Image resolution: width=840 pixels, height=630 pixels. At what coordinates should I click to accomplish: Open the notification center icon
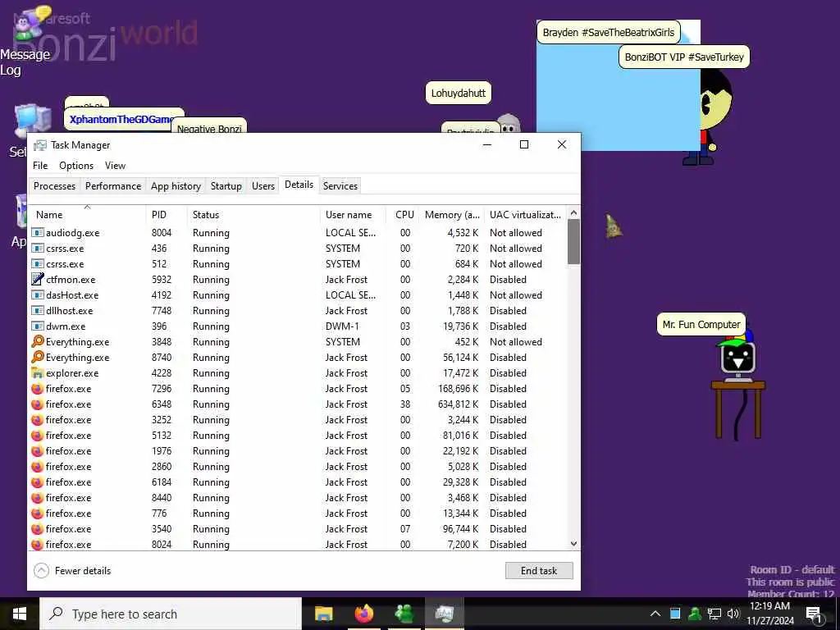click(814, 614)
